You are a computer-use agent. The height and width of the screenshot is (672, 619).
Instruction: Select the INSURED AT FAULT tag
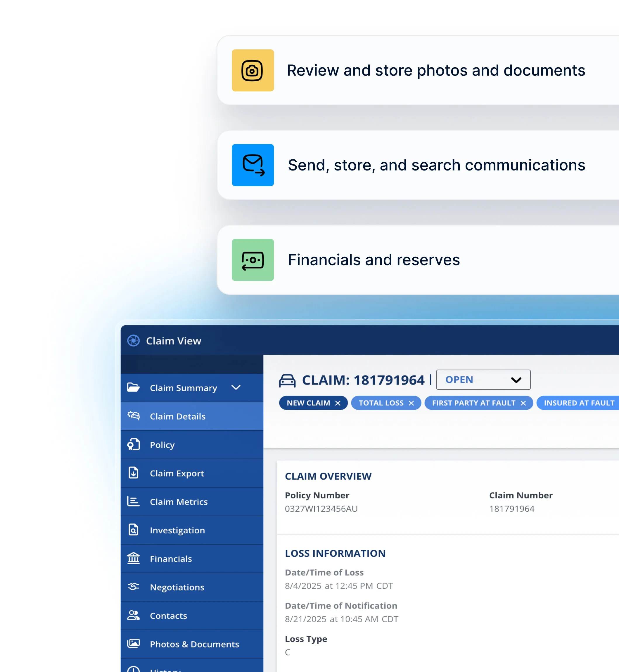click(x=578, y=403)
